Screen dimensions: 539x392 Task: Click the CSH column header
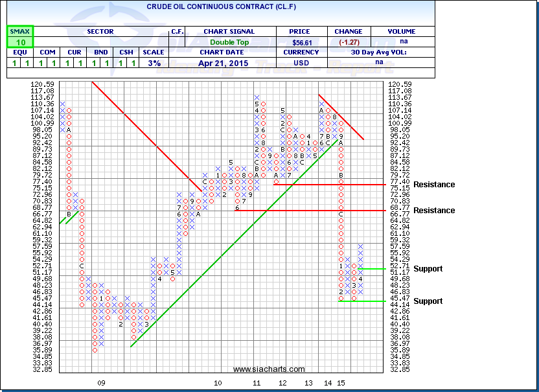[x=126, y=52]
